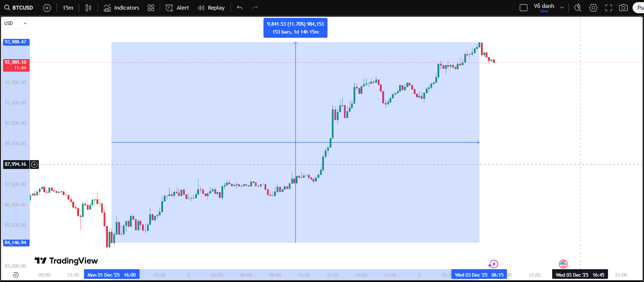The width and height of the screenshot is (644, 282).
Task: Start bar Replay mode
Action: coord(211,8)
